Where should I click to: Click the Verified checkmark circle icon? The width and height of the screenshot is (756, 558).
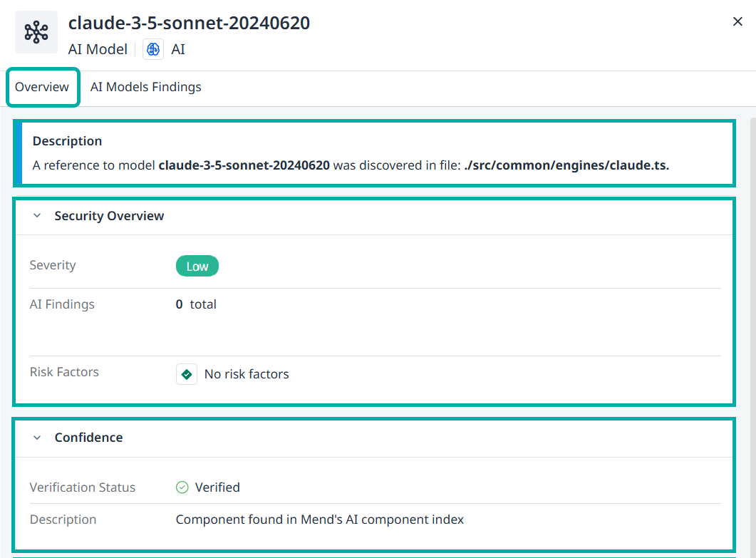pos(182,487)
